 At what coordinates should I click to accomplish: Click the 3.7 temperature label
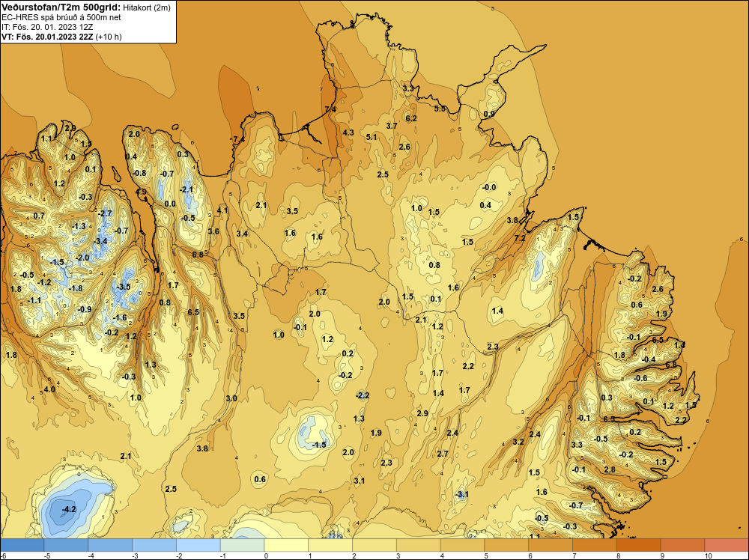(392, 126)
